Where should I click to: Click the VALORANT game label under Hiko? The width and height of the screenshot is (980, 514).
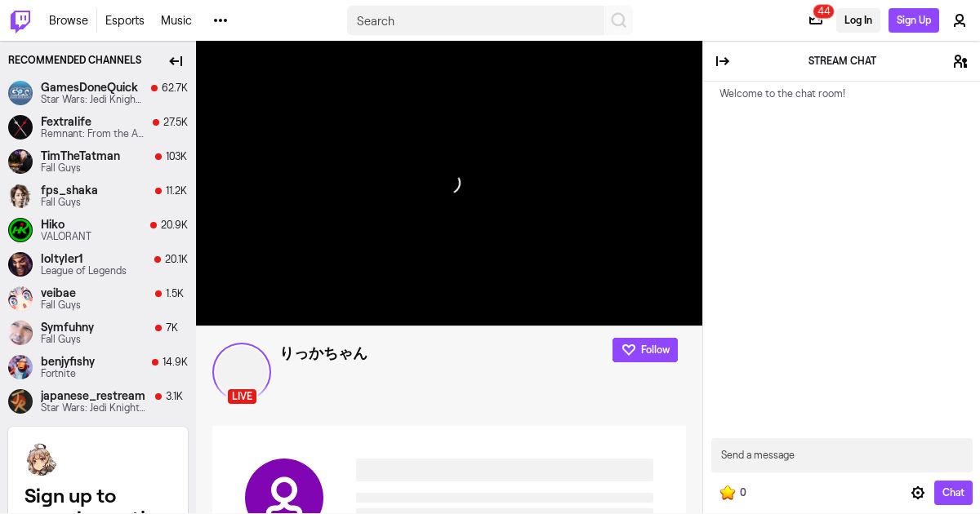tap(66, 237)
